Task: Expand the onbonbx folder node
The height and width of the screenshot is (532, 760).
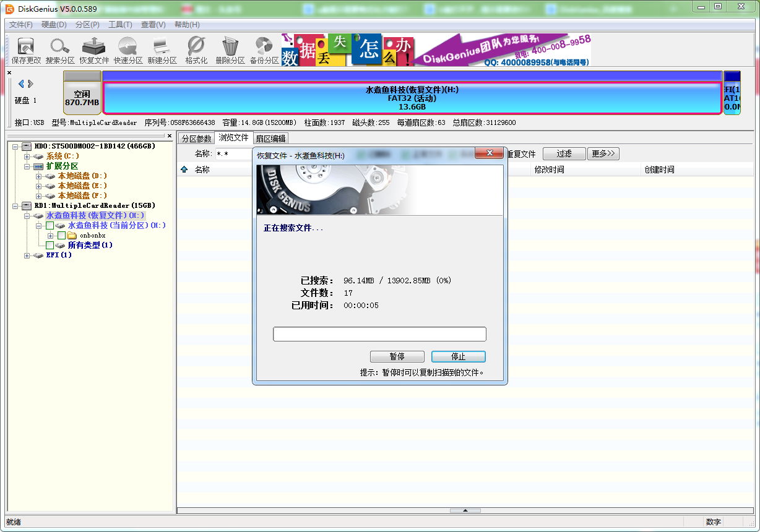Action: (x=50, y=235)
